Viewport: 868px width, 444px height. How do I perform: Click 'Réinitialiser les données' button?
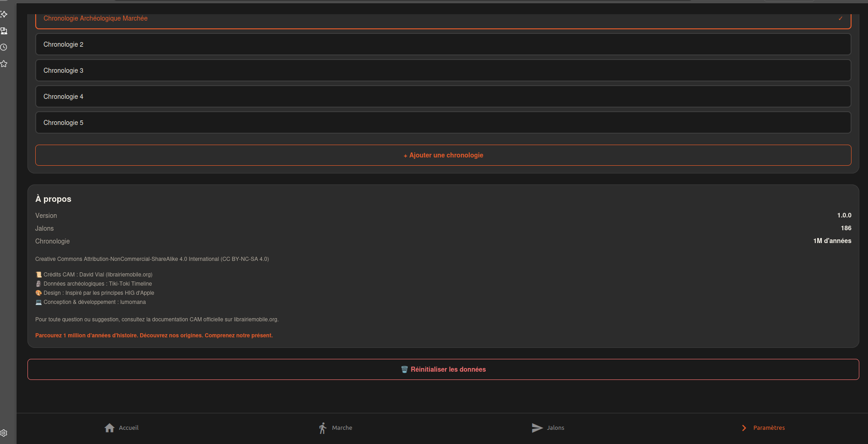443,369
